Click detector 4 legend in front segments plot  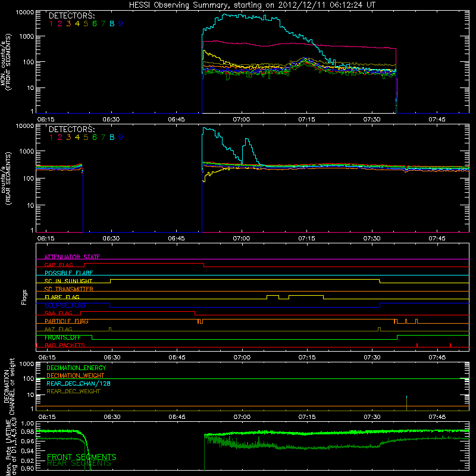tap(77, 24)
